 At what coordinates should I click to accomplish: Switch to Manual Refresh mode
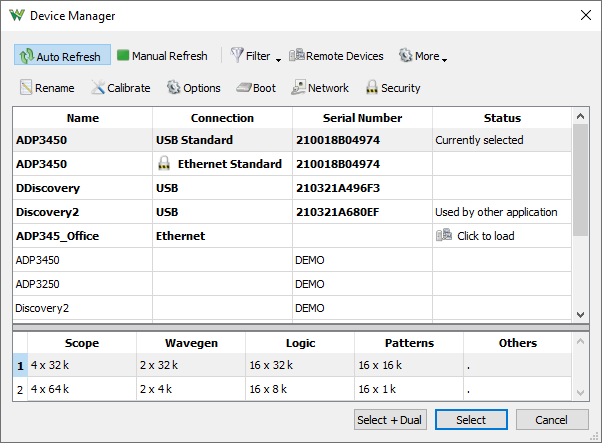point(162,56)
